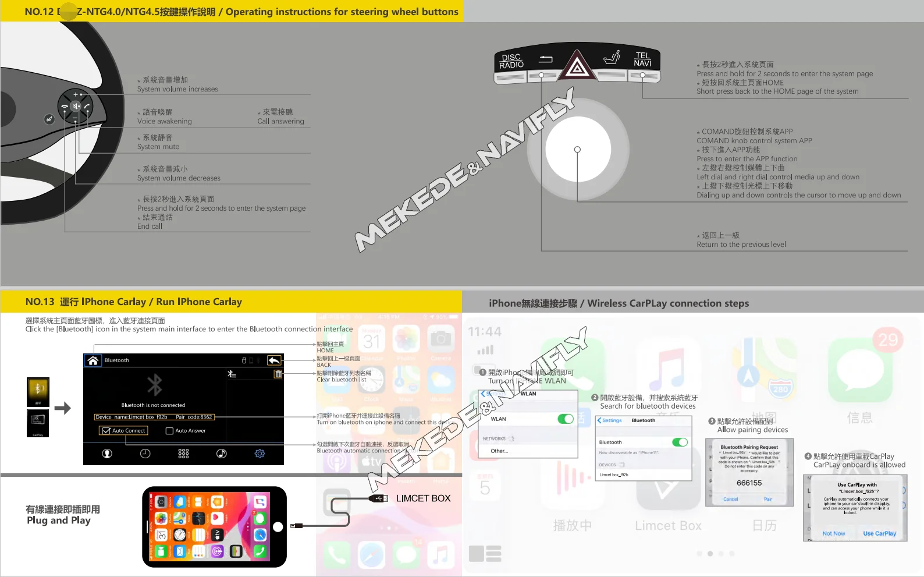
Task: Click 'Search for bluetooth devices' step text
Action: coord(648,406)
